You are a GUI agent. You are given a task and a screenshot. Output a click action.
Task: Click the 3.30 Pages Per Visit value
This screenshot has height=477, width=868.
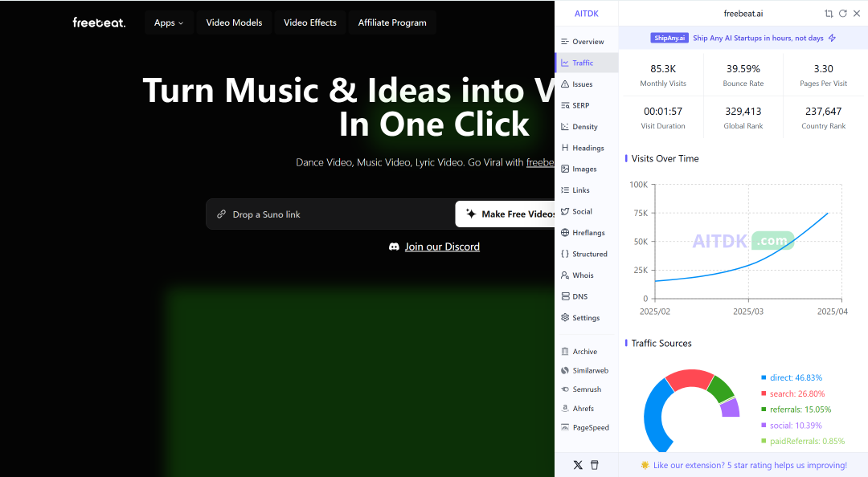[x=824, y=68]
